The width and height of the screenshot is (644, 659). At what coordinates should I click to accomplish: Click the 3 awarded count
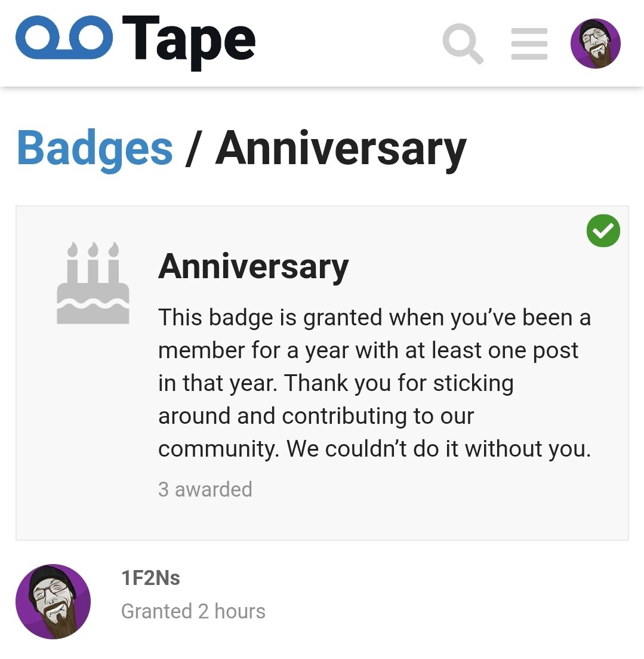(205, 489)
